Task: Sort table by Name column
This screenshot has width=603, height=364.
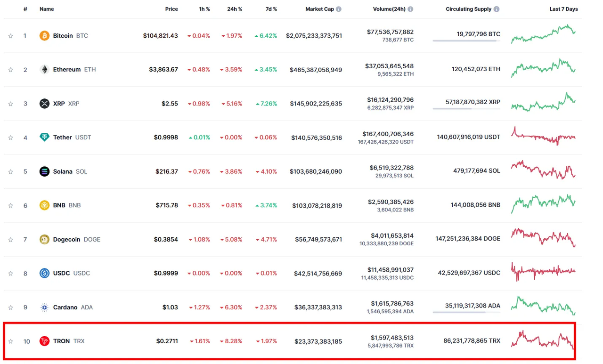Action: (47, 9)
